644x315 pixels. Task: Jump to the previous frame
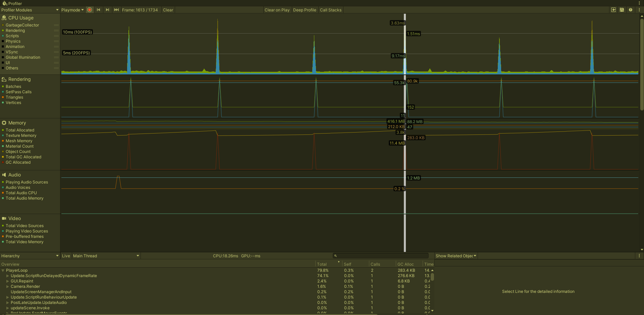click(x=99, y=10)
